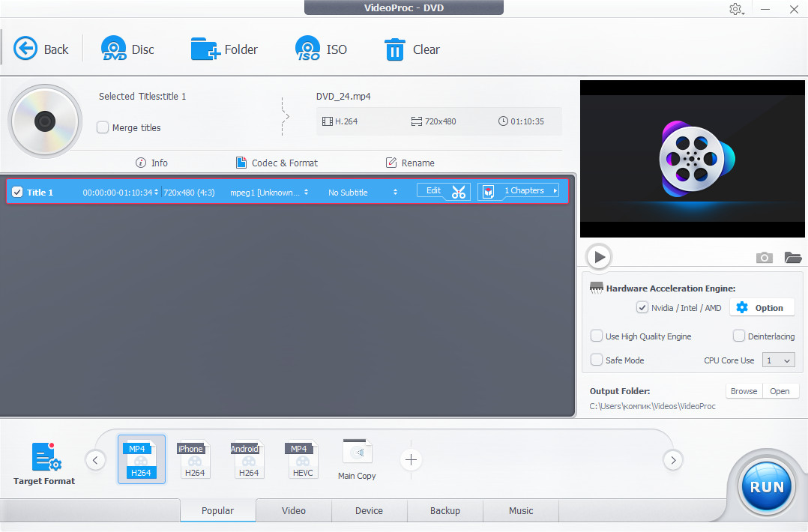Select the MP4 HEVC format preset
This screenshot has height=532, width=808.
(302, 459)
